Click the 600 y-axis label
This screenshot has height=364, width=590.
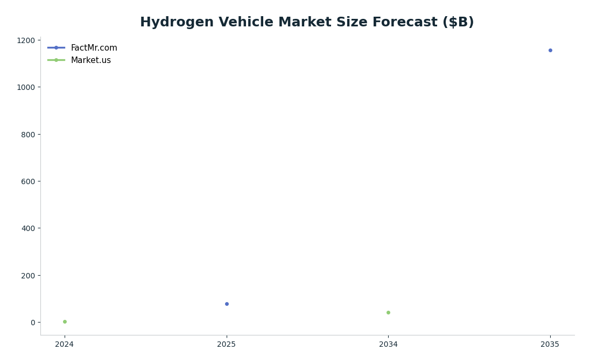(x=28, y=181)
